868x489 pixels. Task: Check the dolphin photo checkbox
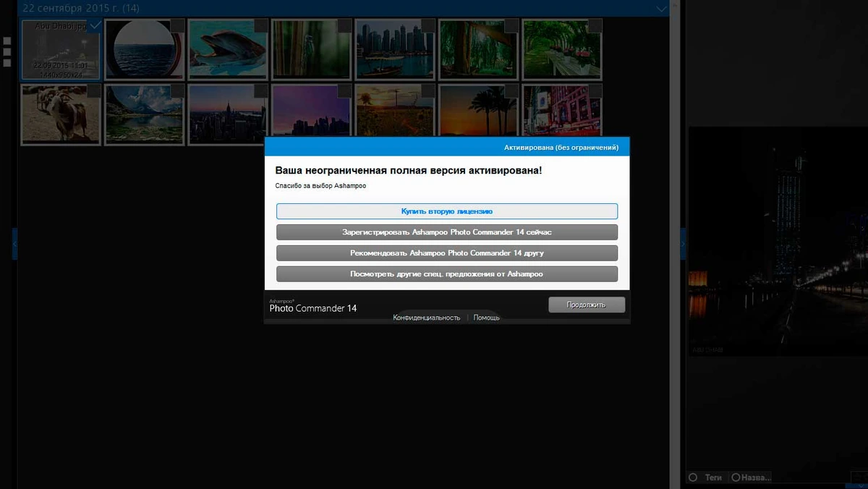[x=261, y=26]
